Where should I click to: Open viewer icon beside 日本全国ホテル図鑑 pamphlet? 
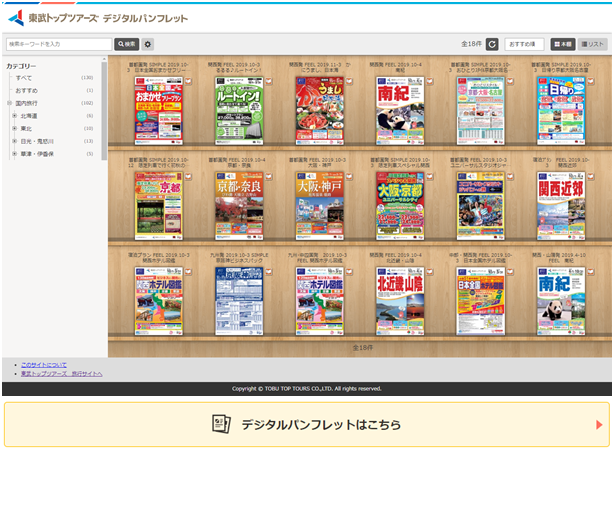point(510,272)
